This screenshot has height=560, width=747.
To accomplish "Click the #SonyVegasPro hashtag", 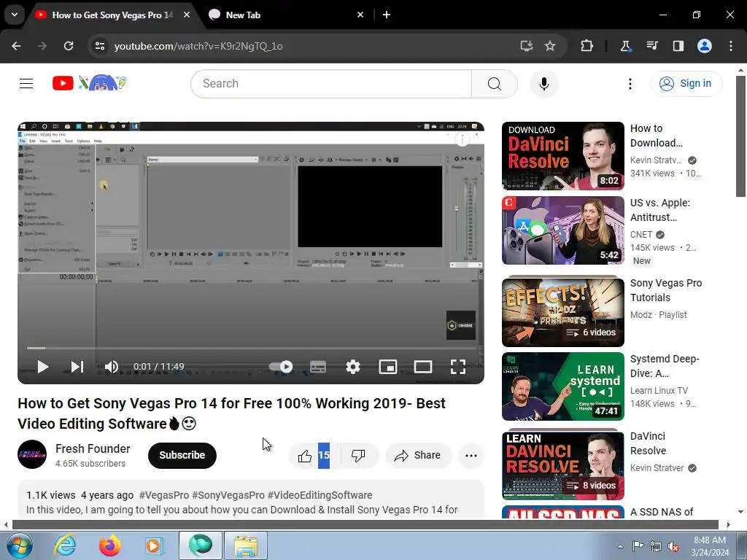I will coord(228,495).
